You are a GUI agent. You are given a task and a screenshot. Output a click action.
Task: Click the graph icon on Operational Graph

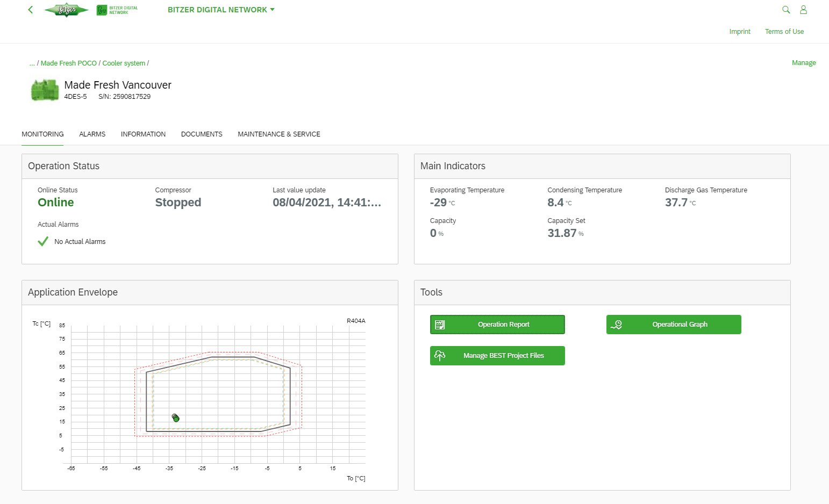pyautogui.click(x=616, y=325)
